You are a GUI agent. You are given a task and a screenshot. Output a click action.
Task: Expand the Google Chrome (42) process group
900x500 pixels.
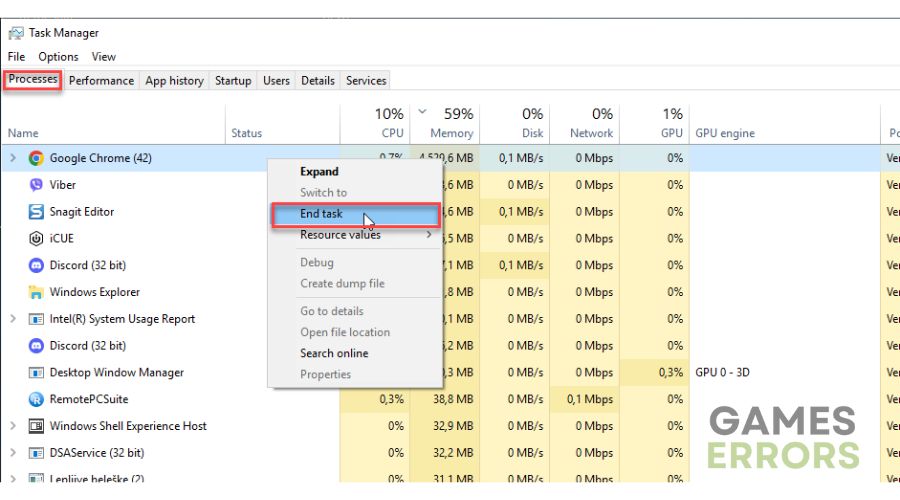(13, 158)
